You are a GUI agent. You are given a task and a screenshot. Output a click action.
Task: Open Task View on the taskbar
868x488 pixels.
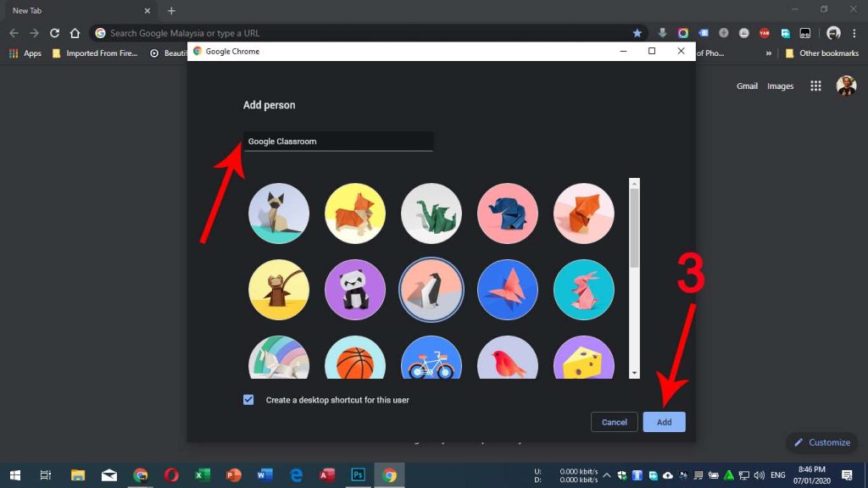[x=46, y=474]
